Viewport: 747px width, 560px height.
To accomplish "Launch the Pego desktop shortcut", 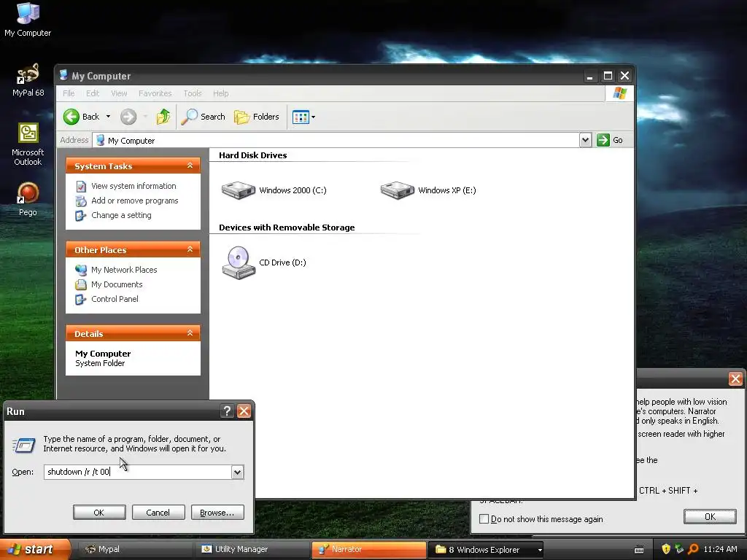I will (x=28, y=199).
